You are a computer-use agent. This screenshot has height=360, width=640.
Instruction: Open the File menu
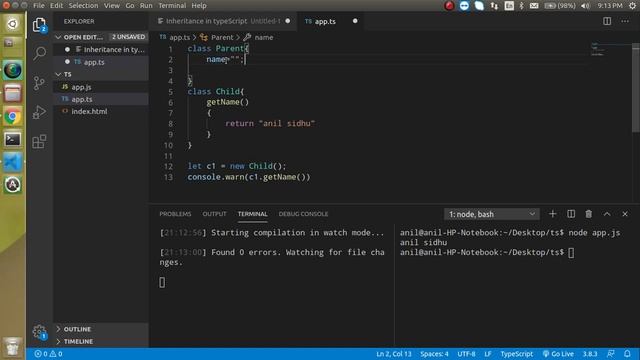pyautogui.click(x=39, y=6)
